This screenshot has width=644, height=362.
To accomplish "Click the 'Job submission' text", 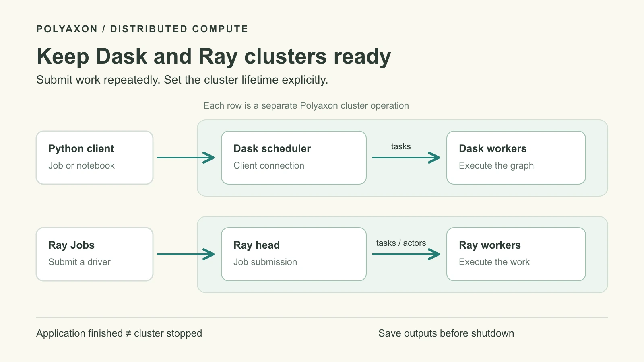I will click(265, 262).
